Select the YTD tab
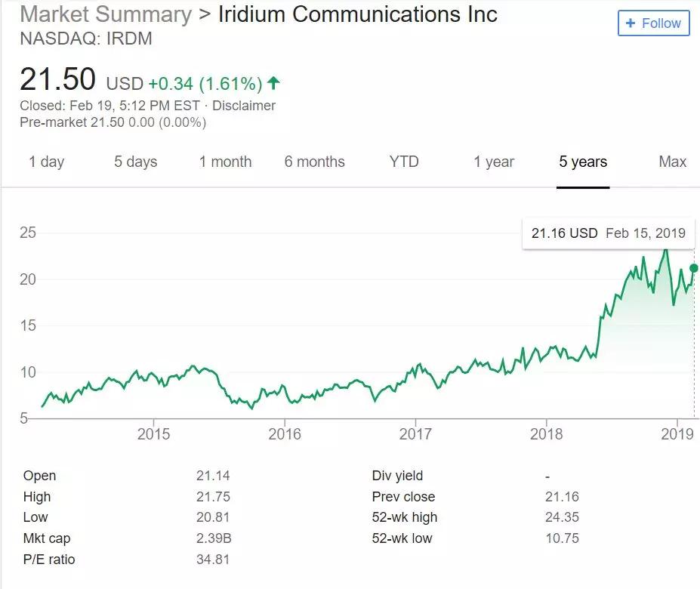This screenshot has width=700, height=589. (404, 162)
